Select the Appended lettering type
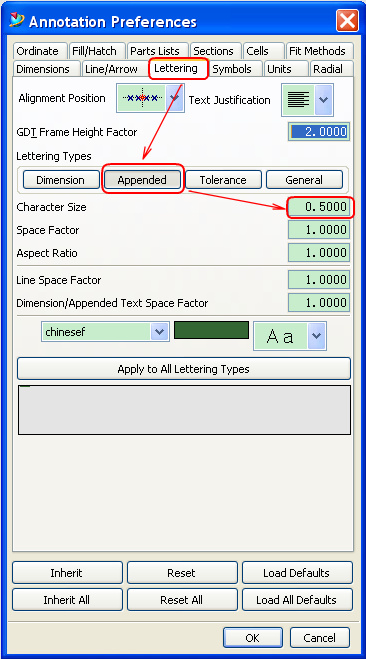This screenshot has height=659, width=366. 142,180
